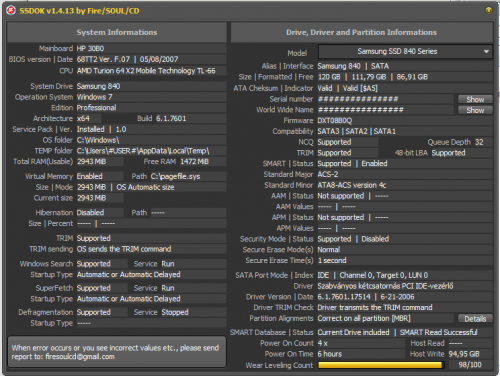Select Power On Time 6 hours

(330, 354)
